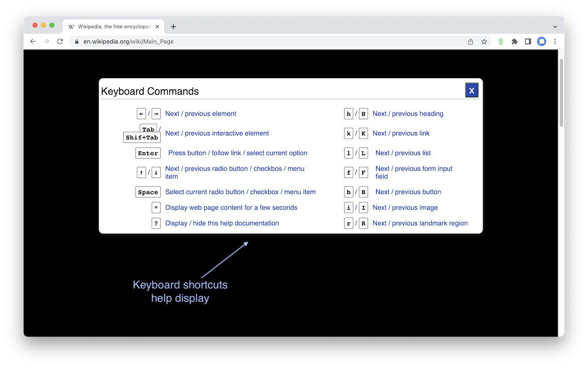Click the lowercase r key cap
The height and width of the screenshot is (368, 588).
pyautogui.click(x=349, y=224)
